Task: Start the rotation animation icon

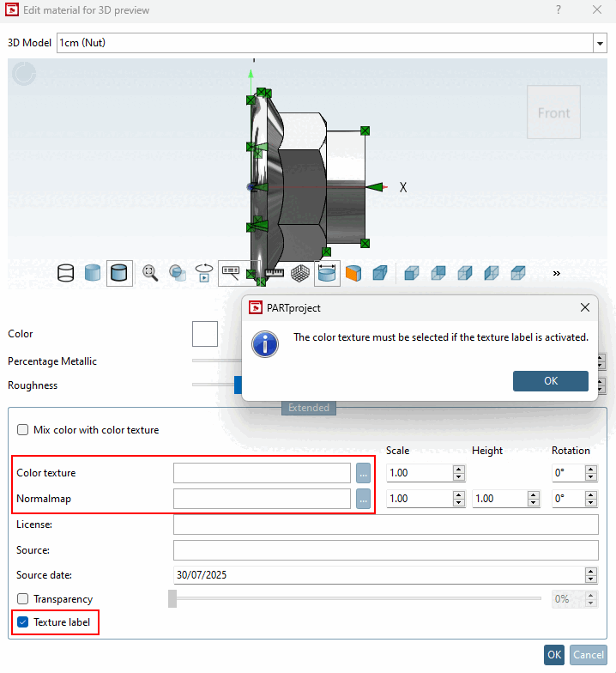Action: pos(204,273)
